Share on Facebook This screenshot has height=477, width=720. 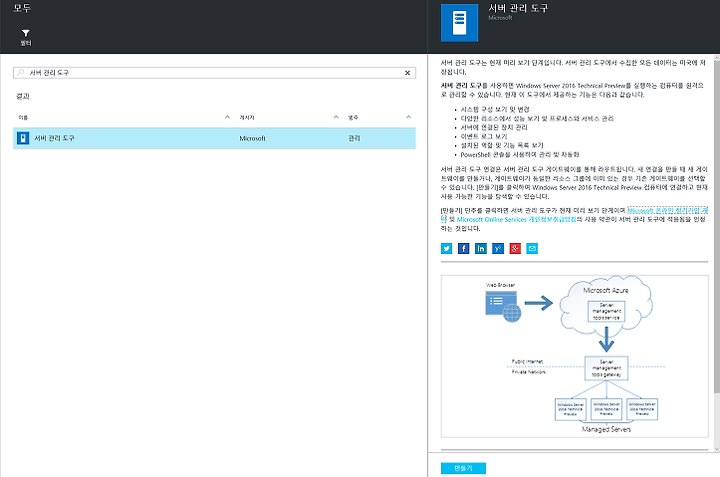463,248
